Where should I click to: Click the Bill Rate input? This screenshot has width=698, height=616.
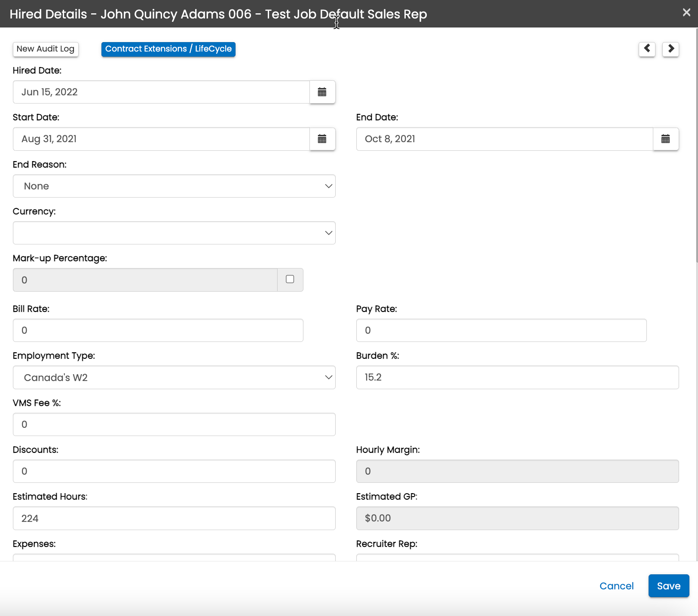158,330
